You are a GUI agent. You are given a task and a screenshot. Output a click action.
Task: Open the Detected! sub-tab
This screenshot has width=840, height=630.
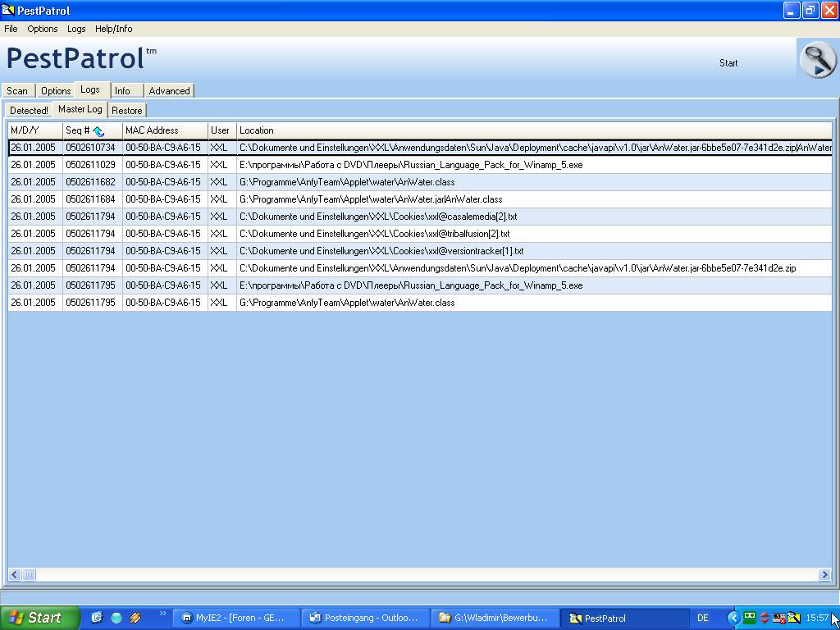(x=29, y=111)
